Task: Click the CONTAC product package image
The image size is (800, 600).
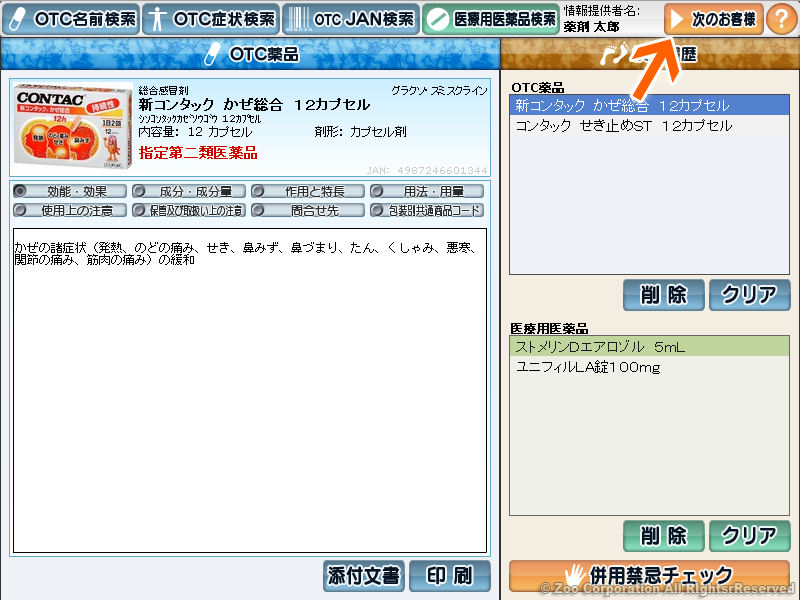Action: point(72,127)
